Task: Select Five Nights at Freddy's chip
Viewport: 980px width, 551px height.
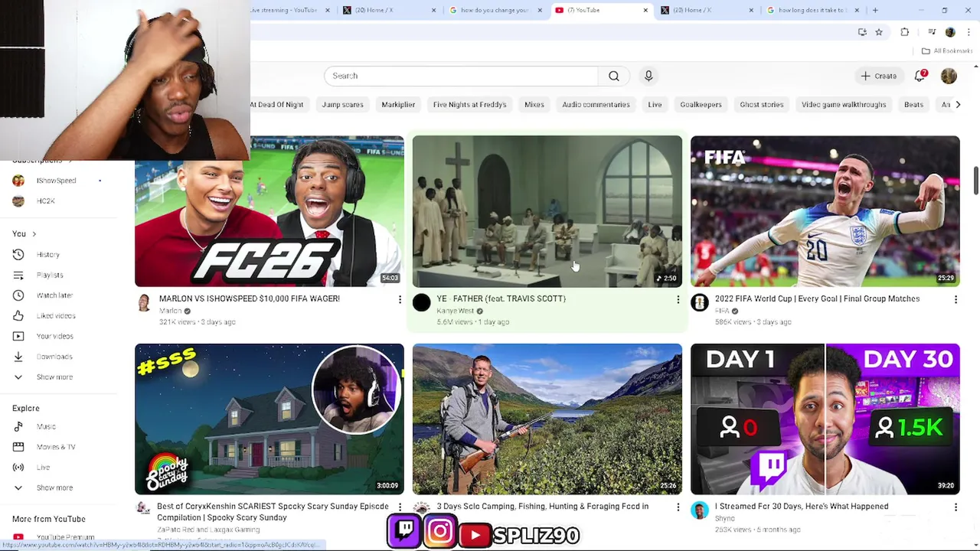Action: coord(469,104)
